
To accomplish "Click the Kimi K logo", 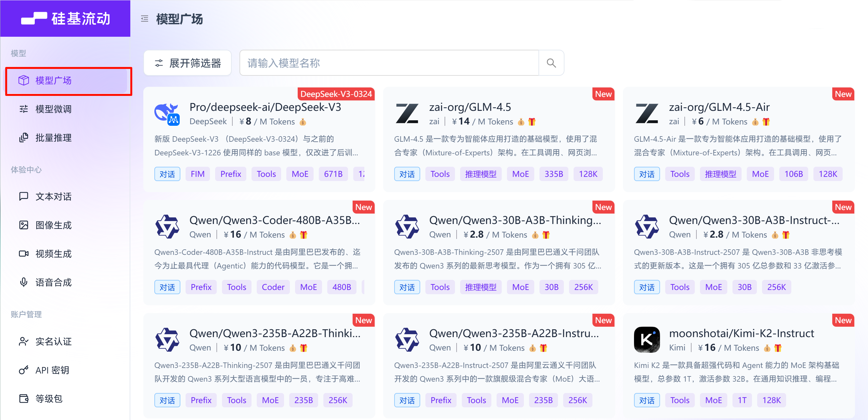I will pyautogui.click(x=647, y=340).
